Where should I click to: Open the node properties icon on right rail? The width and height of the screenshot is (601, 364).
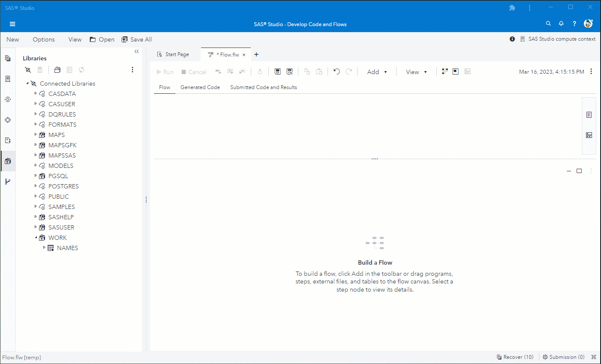589,115
